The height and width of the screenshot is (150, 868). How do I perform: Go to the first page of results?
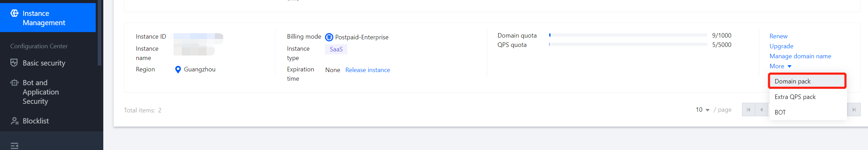[748, 110]
